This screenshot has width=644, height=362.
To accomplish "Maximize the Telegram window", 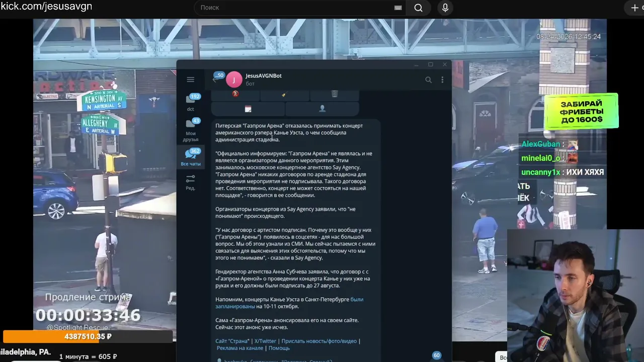I will 430,65.
